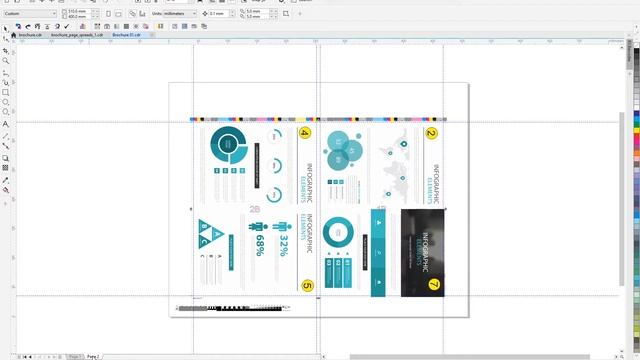Select the dark Infographic Elements cover panel

coord(422,253)
